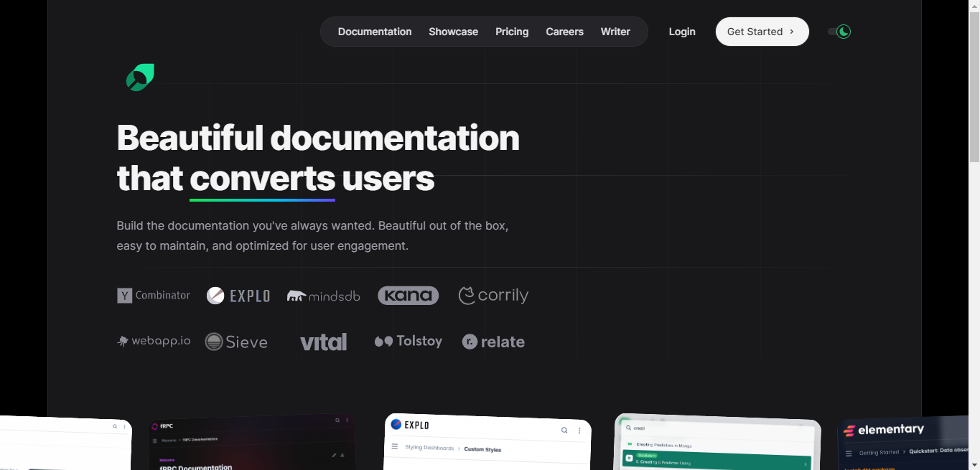Click search icon in Explo docs card
The height and width of the screenshot is (470, 980).
[564, 431]
